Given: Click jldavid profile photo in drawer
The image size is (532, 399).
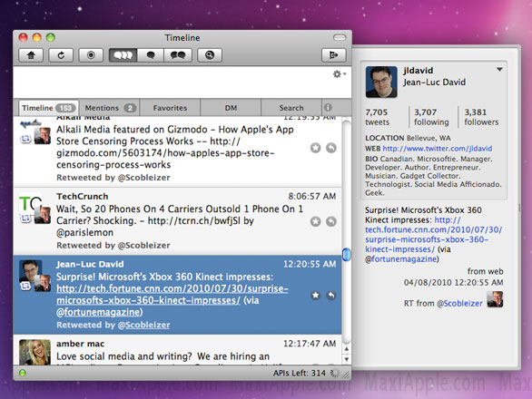Looking at the screenshot, I should tap(381, 82).
